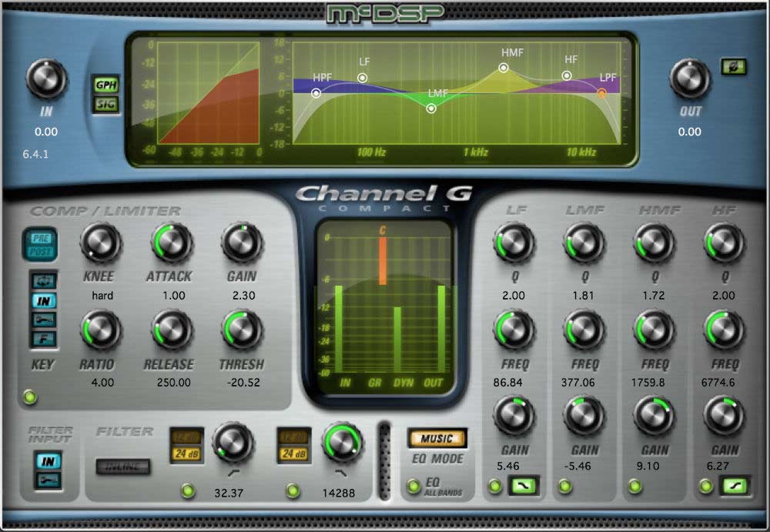Click the high-pass filter slope symbol

(233, 473)
